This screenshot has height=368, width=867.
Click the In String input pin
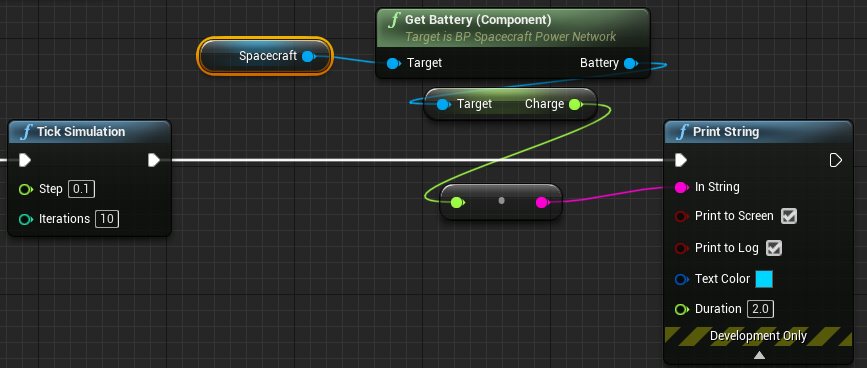click(x=682, y=187)
